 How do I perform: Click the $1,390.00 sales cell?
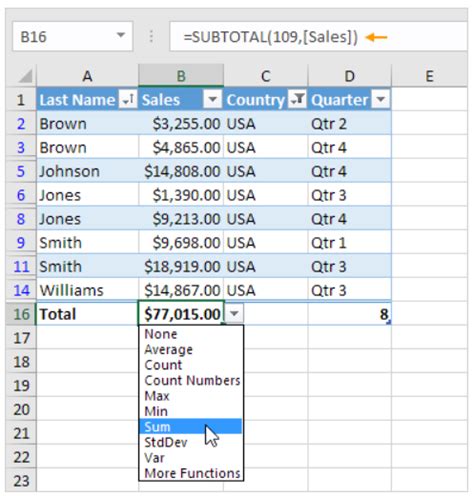181,195
